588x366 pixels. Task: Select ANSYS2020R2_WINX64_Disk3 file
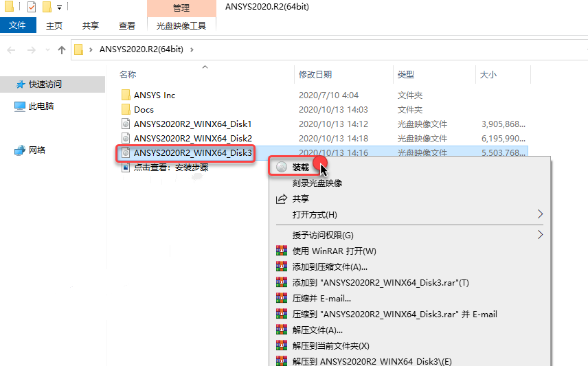coord(193,152)
